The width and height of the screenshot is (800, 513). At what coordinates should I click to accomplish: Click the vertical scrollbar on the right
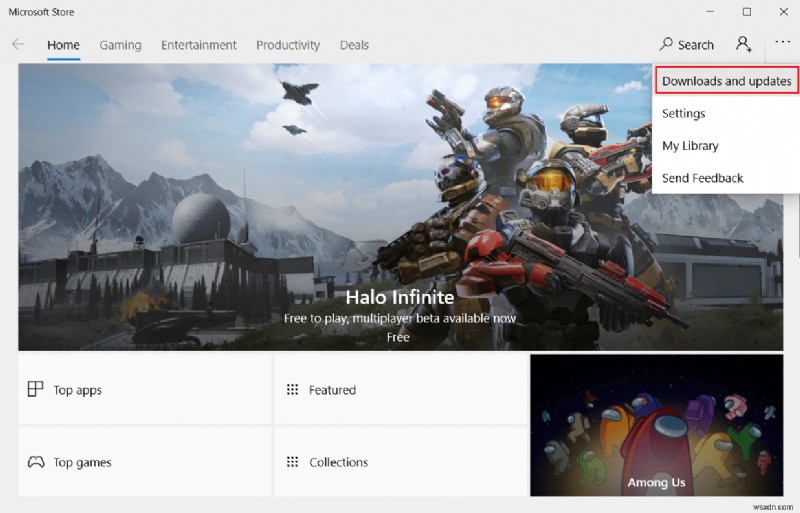click(x=797, y=225)
